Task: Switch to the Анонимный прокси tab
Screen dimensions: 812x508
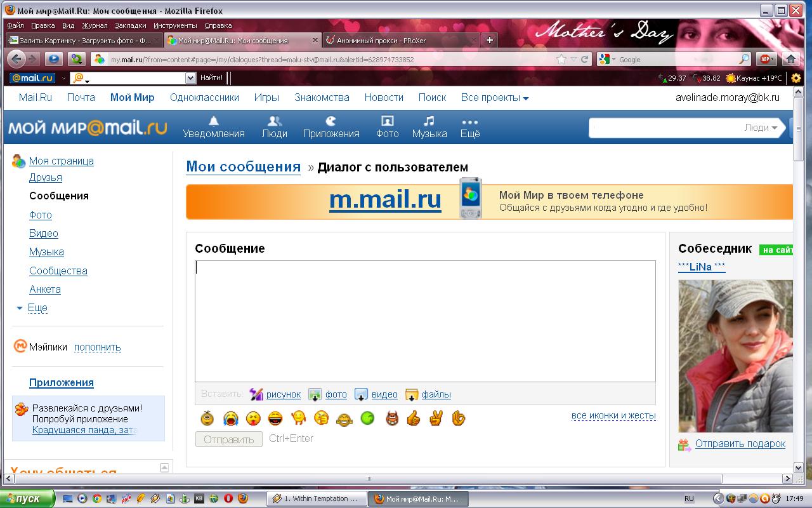Action: point(401,40)
